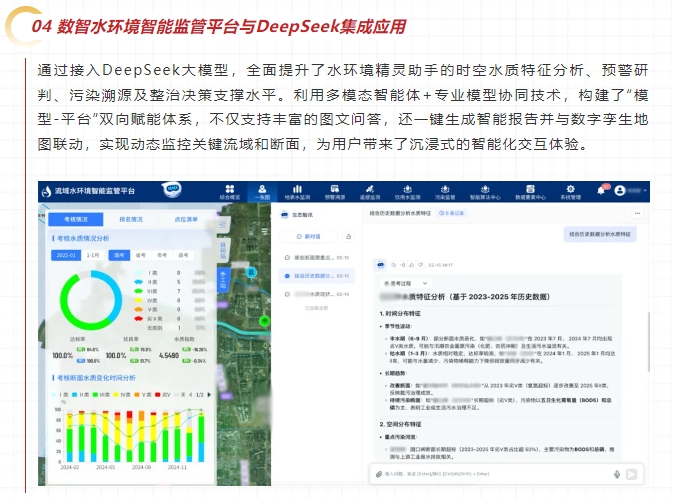The height and width of the screenshot is (498, 674).
Task: Go to previous legend page arrow
Action: click(x=190, y=394)
